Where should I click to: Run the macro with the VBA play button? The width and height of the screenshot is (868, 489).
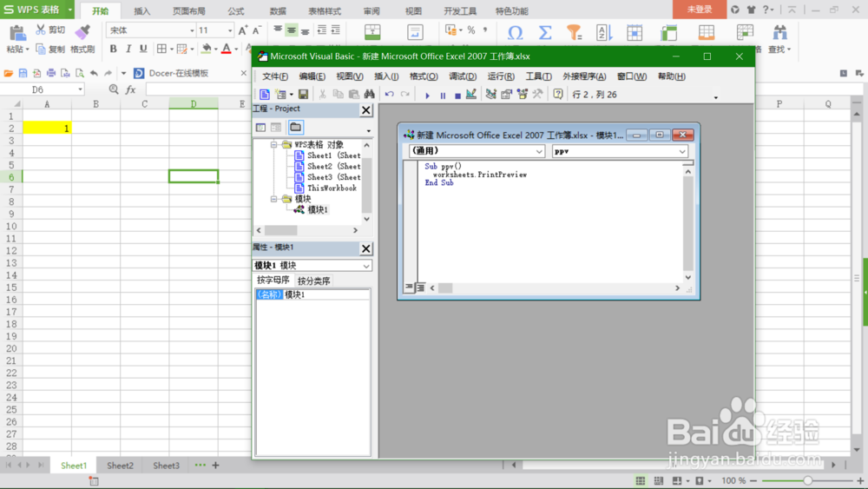click(427, 96)
